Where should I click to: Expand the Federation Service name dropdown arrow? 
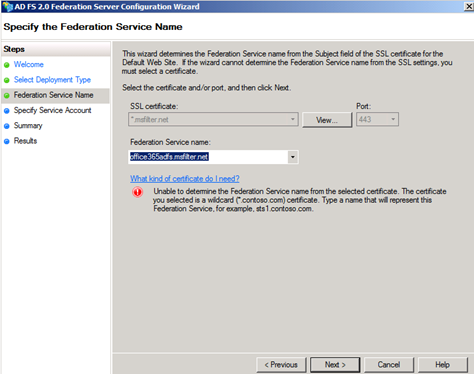[x=293, y=157]
